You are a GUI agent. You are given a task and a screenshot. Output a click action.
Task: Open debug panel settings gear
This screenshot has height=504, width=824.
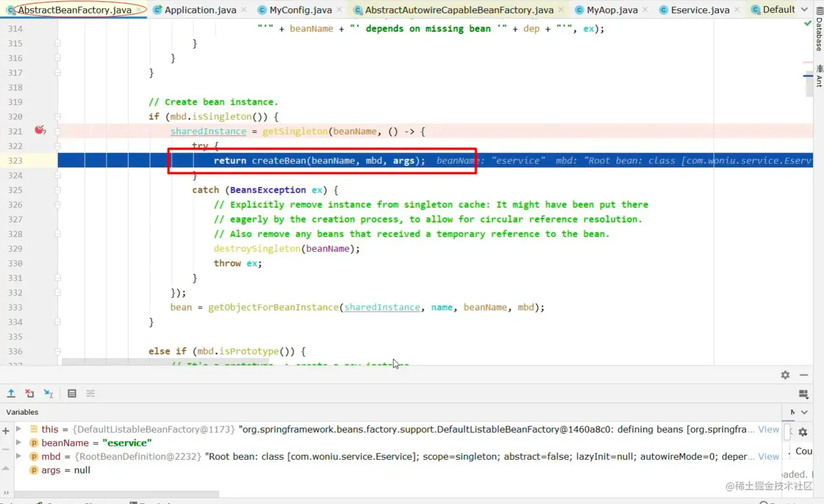(785, 375)
